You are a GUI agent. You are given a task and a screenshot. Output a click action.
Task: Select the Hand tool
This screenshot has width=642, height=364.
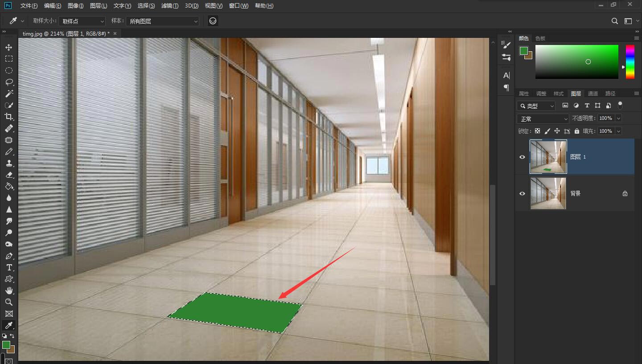click(x=9, y=290)
